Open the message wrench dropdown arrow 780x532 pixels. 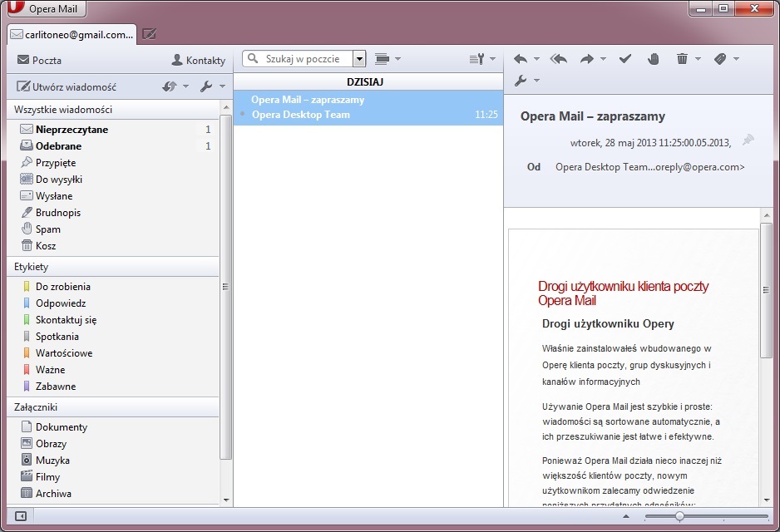(536, 80)
